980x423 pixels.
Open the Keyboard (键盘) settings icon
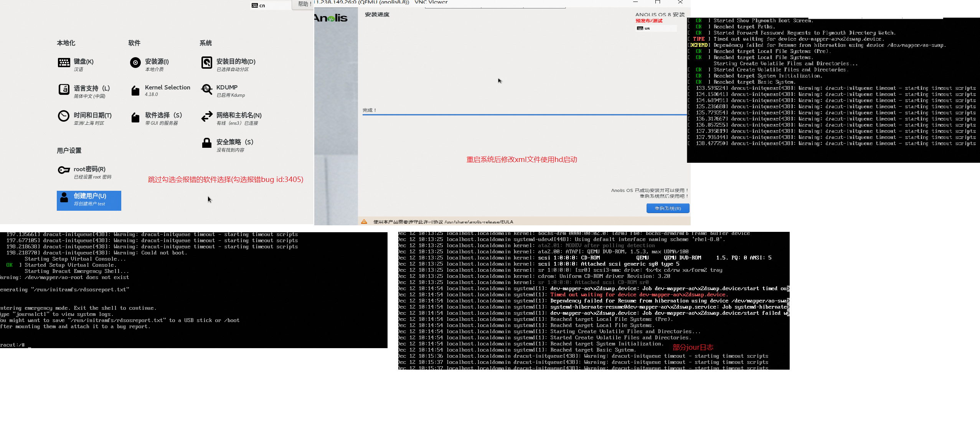coord(64,63)
